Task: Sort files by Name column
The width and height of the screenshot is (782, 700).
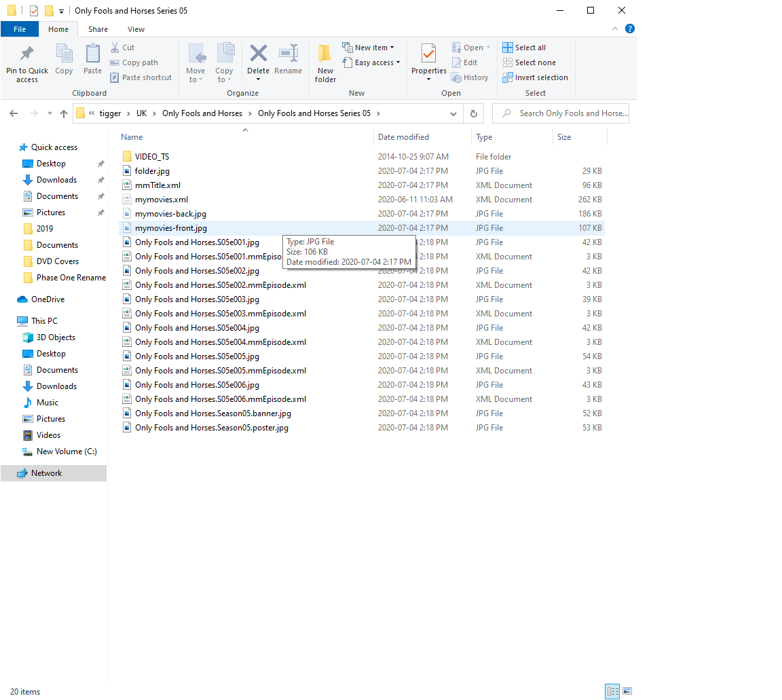Action: pyautogui.click(x=245, y=137)
